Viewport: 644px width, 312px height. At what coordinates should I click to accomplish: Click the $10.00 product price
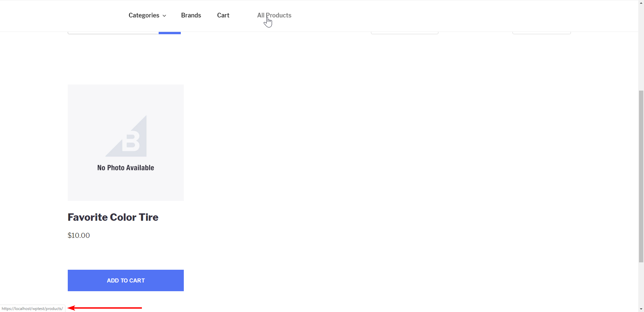[x=79, y=236]
